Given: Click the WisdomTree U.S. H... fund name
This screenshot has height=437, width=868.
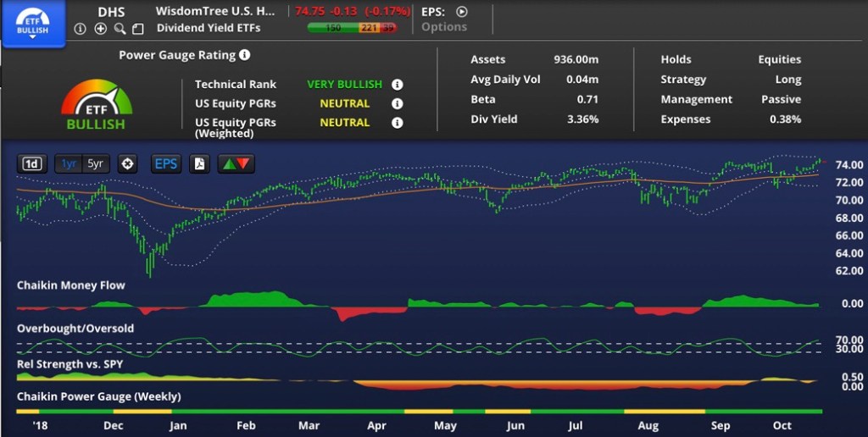Looking at the screenshot, I should [215, 12].
